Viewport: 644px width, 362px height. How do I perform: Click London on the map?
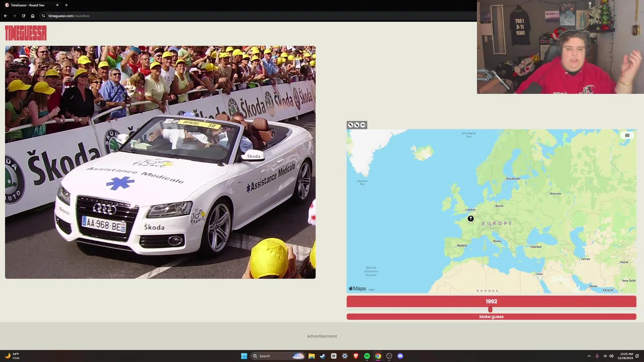click(x=470, y=210)
